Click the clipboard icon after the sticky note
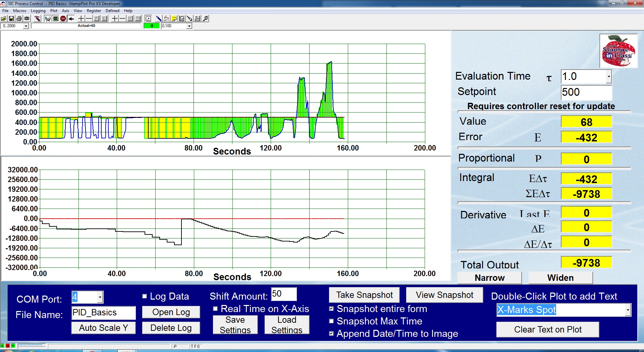 click(182, 18)
